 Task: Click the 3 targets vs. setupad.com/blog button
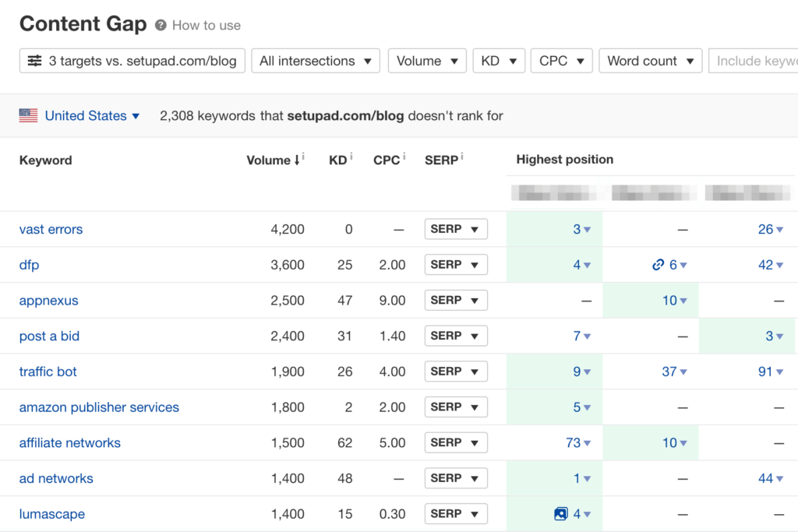(131, 60)
